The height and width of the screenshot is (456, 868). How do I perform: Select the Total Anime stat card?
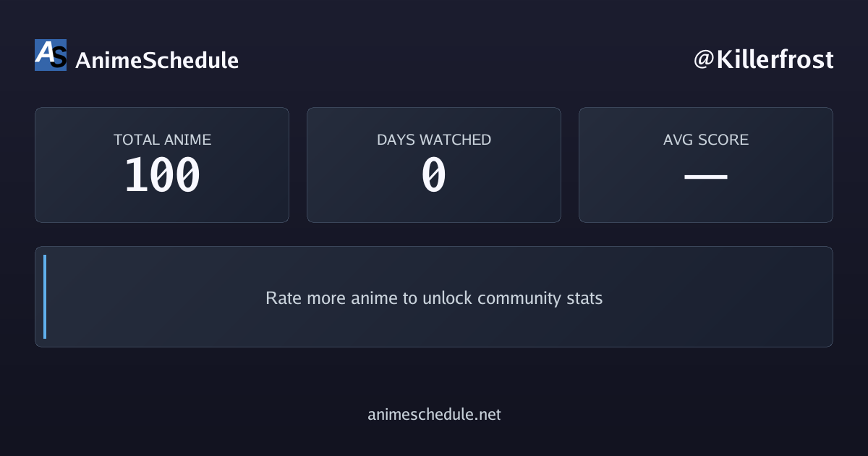coord(162,165)
